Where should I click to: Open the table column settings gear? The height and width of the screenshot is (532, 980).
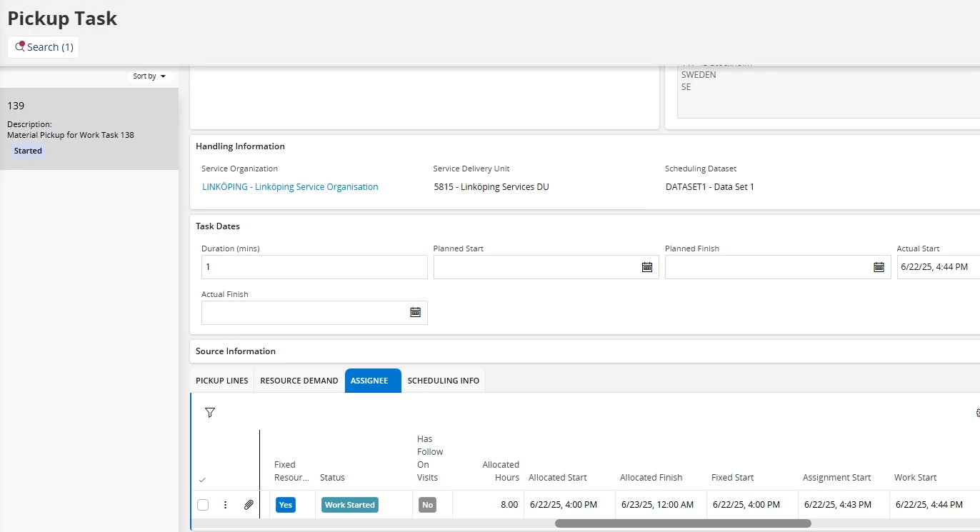tap(977, 413)
